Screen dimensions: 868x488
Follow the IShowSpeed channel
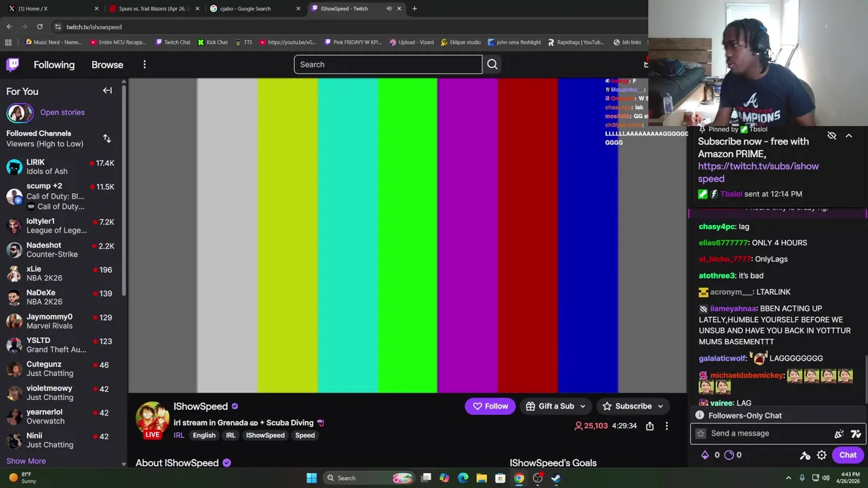coord(490,406)
